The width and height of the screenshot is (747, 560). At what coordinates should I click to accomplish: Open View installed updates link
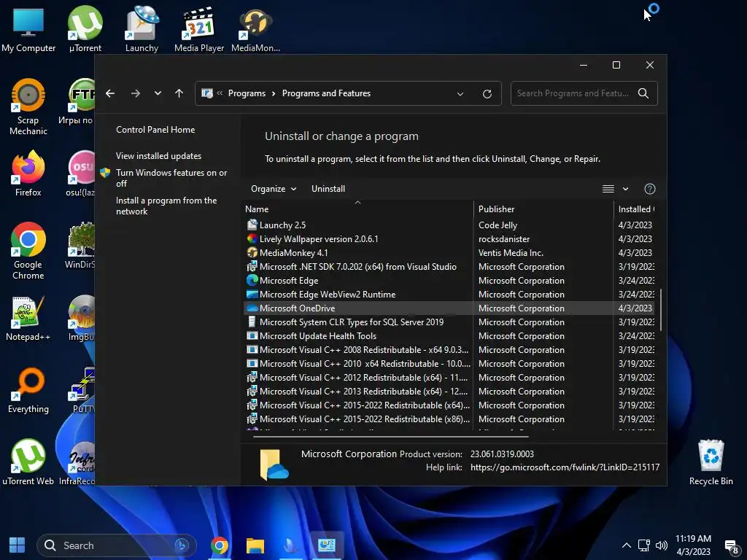pos(158,156)
